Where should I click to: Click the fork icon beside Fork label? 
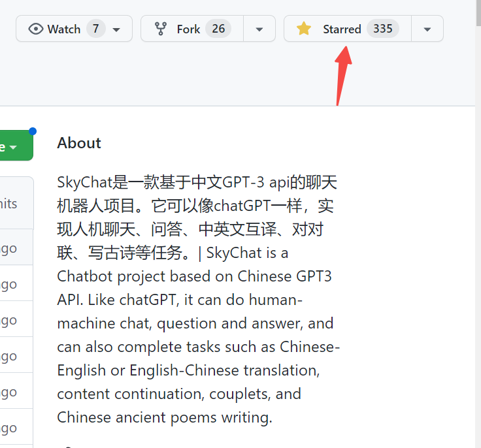click(x=161, y=29)
